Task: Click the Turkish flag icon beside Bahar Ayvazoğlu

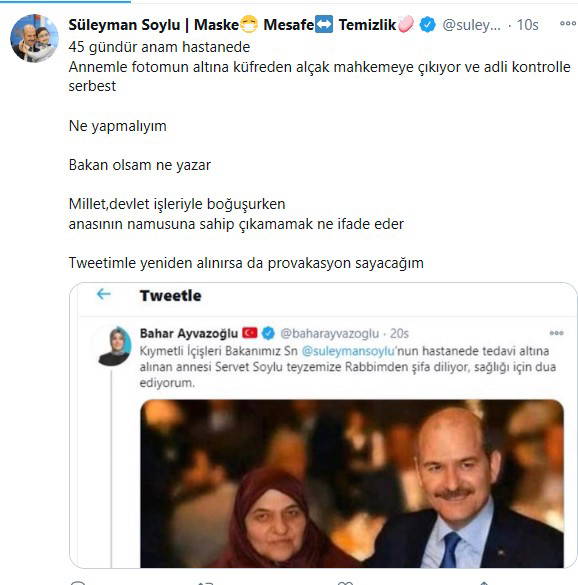Action: 250,332
